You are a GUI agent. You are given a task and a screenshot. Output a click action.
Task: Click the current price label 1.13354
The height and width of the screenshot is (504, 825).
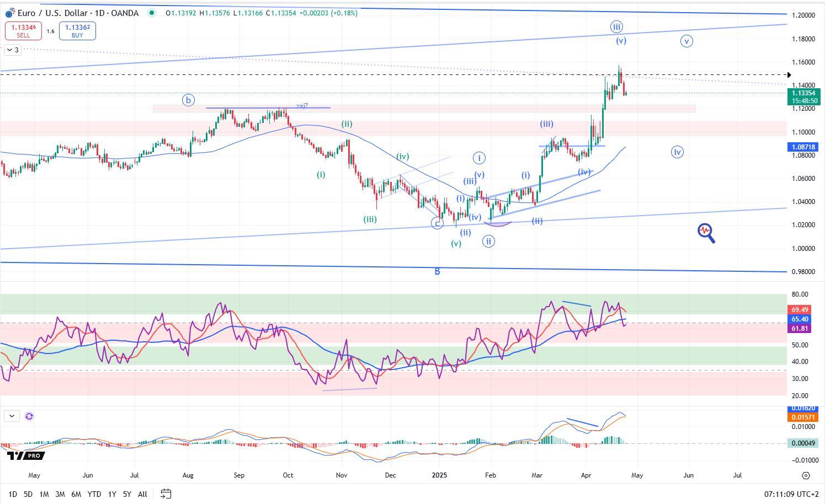click(804, 93)
